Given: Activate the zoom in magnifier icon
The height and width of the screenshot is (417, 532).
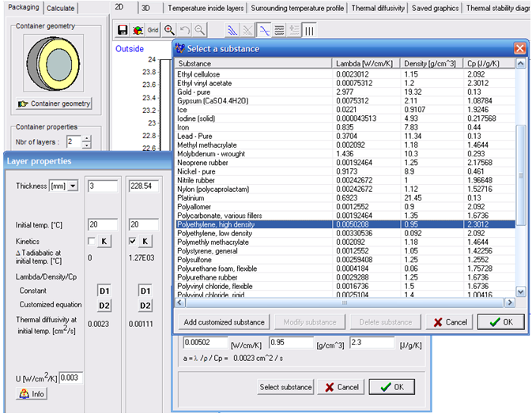Looking at the screenshot, I should tap(169, 31).
